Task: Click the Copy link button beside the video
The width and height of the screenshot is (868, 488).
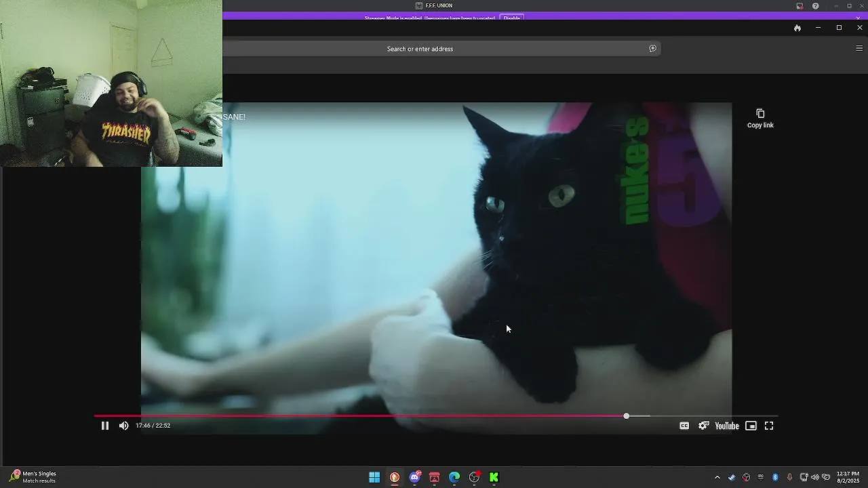Action: (x=760, y=119)
